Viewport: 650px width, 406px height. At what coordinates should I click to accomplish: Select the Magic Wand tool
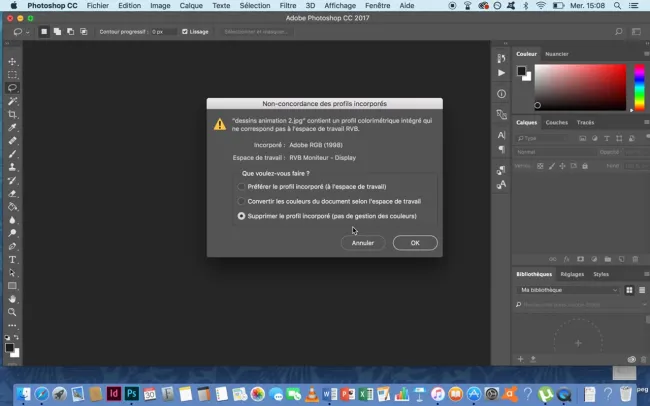pos(12,101)
